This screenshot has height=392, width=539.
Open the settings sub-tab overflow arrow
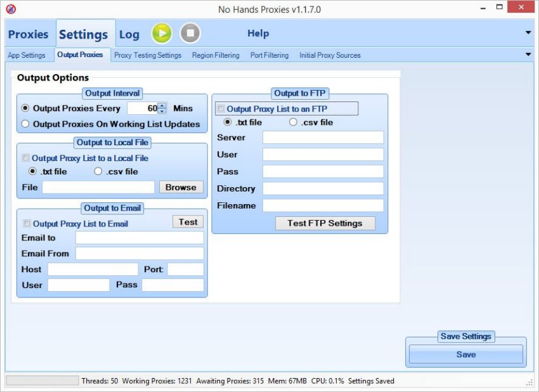[x=528, y=55]
